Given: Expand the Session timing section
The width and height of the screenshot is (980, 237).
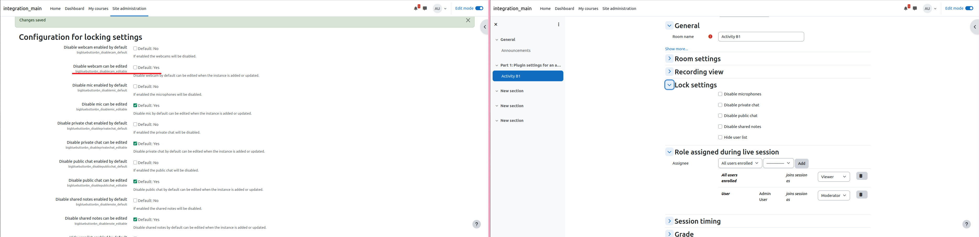Looking at the screenshot, I should (669, 221).
